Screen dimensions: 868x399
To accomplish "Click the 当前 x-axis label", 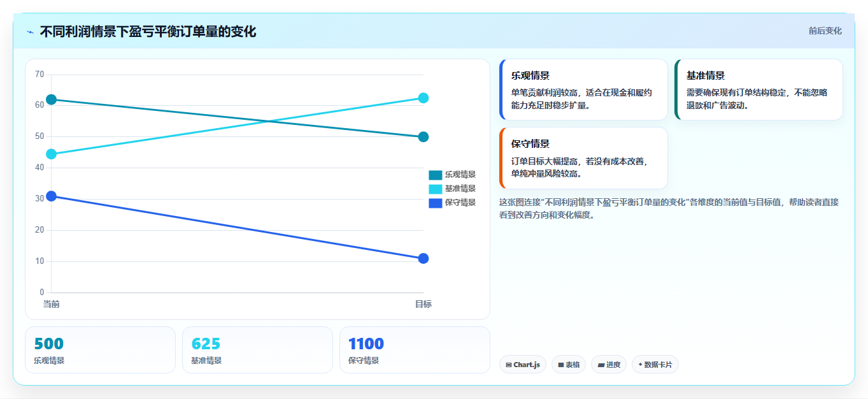I will [x=52, y=304].
